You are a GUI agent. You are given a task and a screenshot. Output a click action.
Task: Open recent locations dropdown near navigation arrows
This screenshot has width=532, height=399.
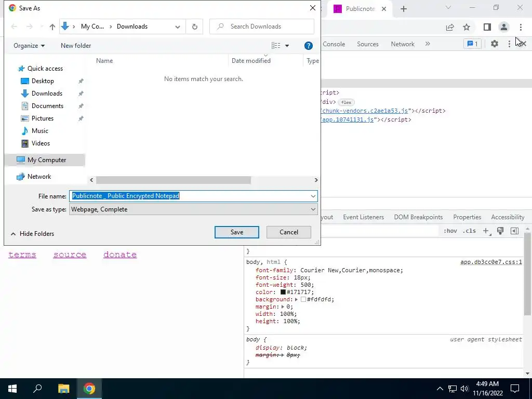point(42,26)
